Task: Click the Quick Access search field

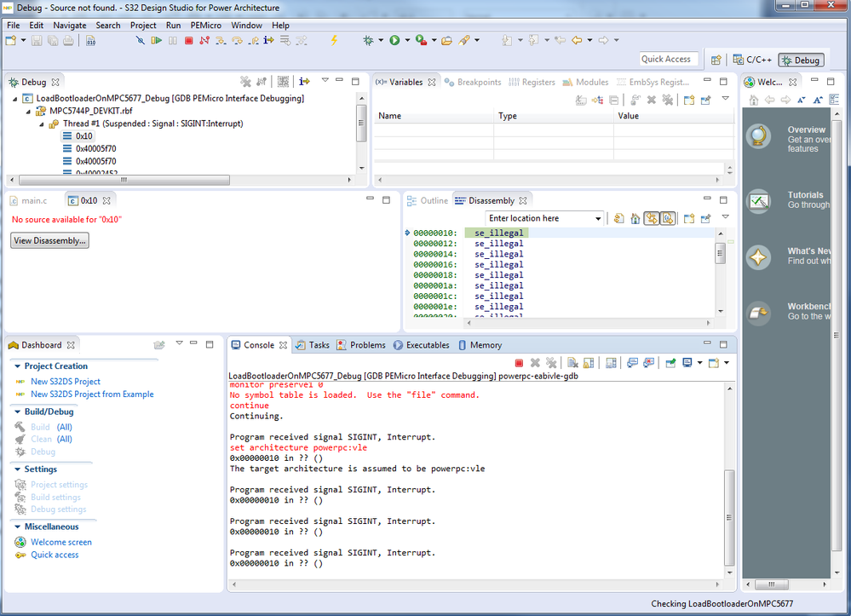Action: pos(669,59)
